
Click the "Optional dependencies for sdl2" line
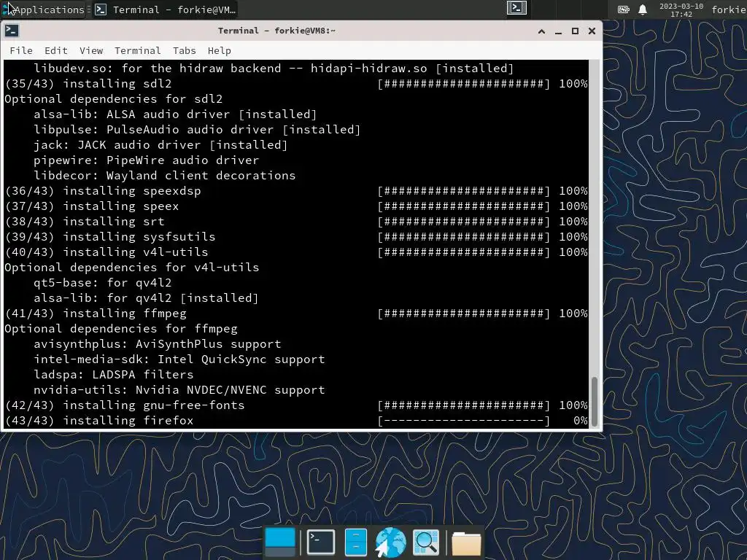[x=114, y=99]
